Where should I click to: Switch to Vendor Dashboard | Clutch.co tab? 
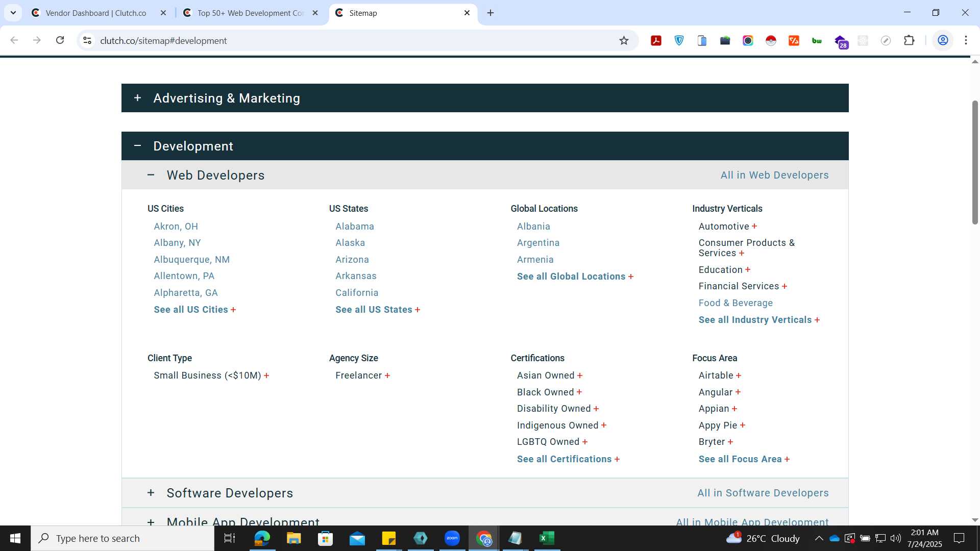tap(96, 13)
